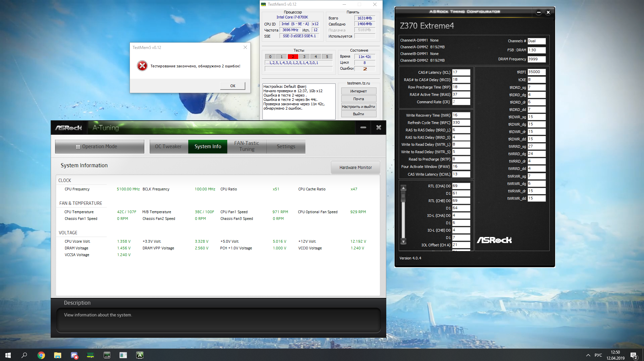Open the Windows Start menu
Viewport: 644px width, 361px height.
[8, 355]
